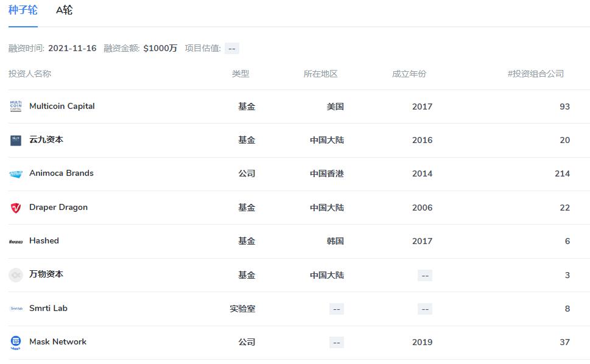Click the 万物资本 logo icon
590x364 pixels.
[16, 275]
